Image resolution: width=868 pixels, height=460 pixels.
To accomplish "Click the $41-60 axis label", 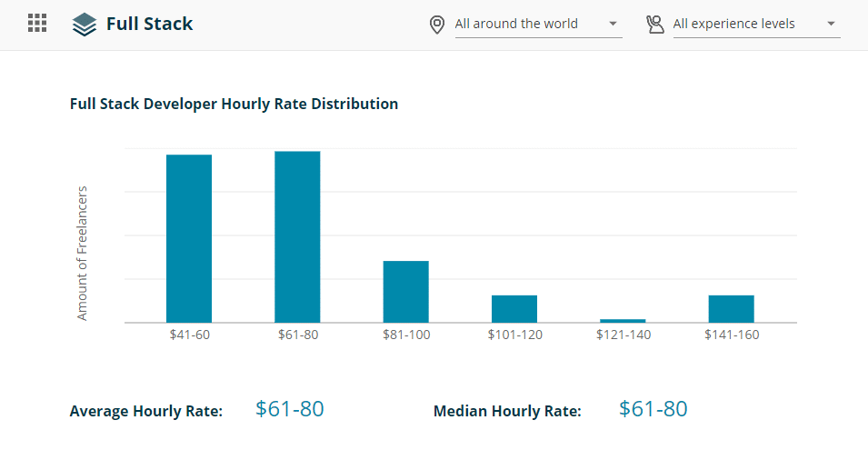I will 189,335.
